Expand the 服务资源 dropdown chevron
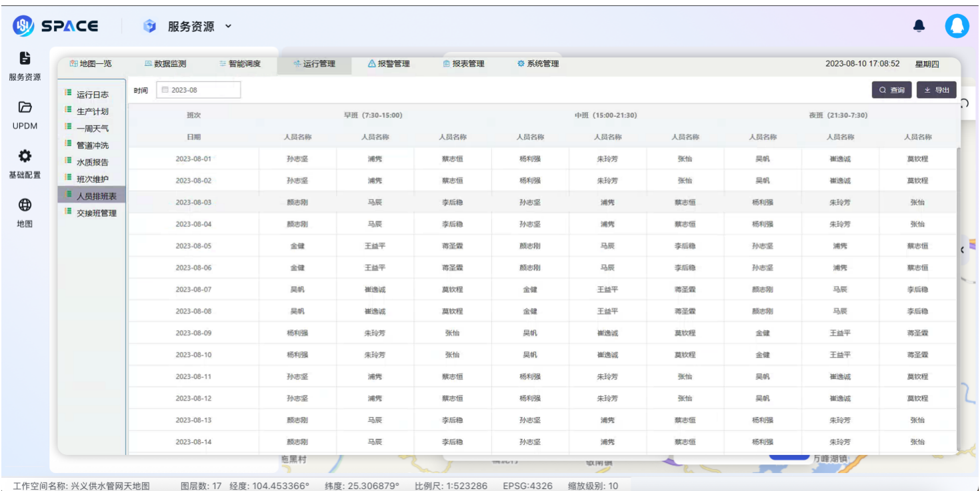 point(228,26)
